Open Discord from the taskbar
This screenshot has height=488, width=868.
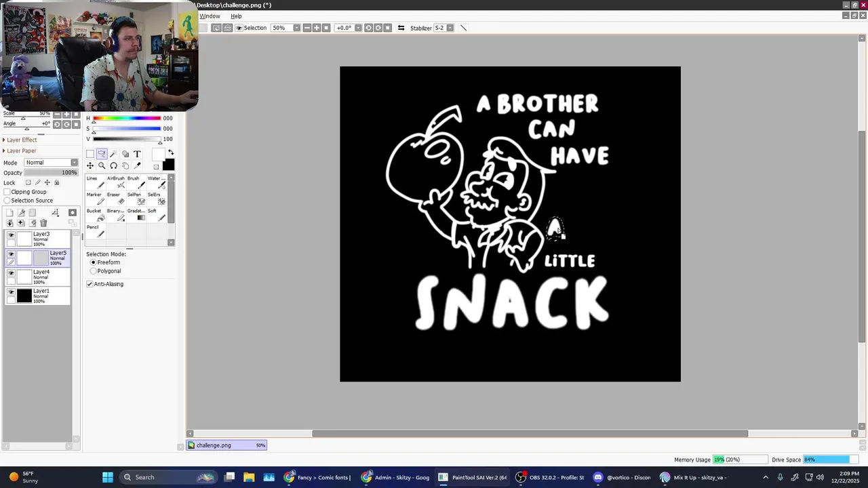(x=623, y=477)
